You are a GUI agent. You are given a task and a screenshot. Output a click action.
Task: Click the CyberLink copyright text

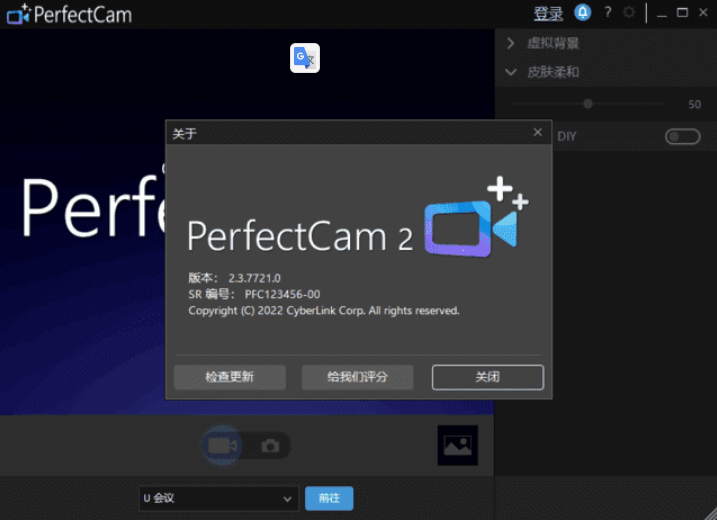click(324, 311)
